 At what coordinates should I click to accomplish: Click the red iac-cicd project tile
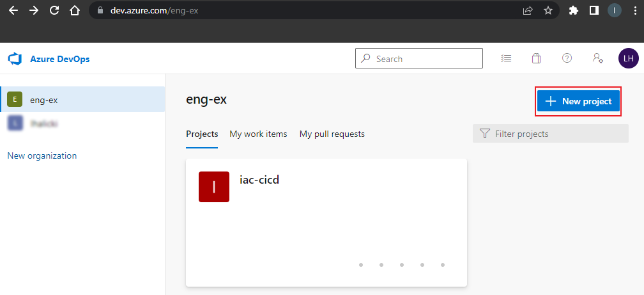(x=214, y=187)
